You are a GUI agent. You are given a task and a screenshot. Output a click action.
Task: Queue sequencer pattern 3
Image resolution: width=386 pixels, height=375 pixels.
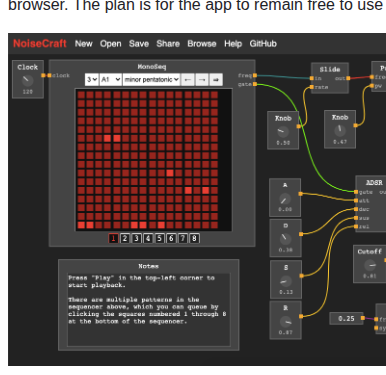click(x=136, y=238)
